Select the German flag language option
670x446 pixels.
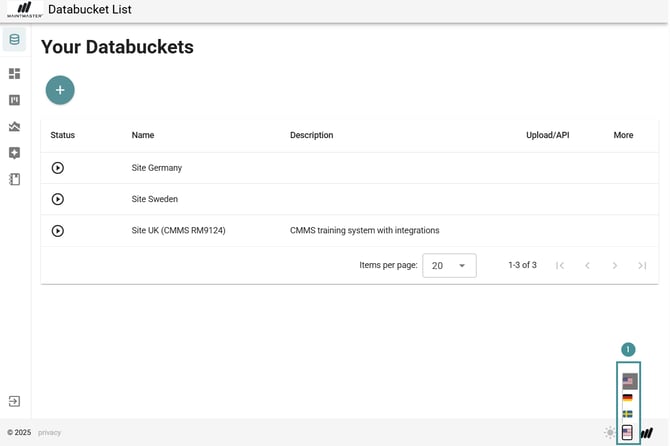coord(628,398)
